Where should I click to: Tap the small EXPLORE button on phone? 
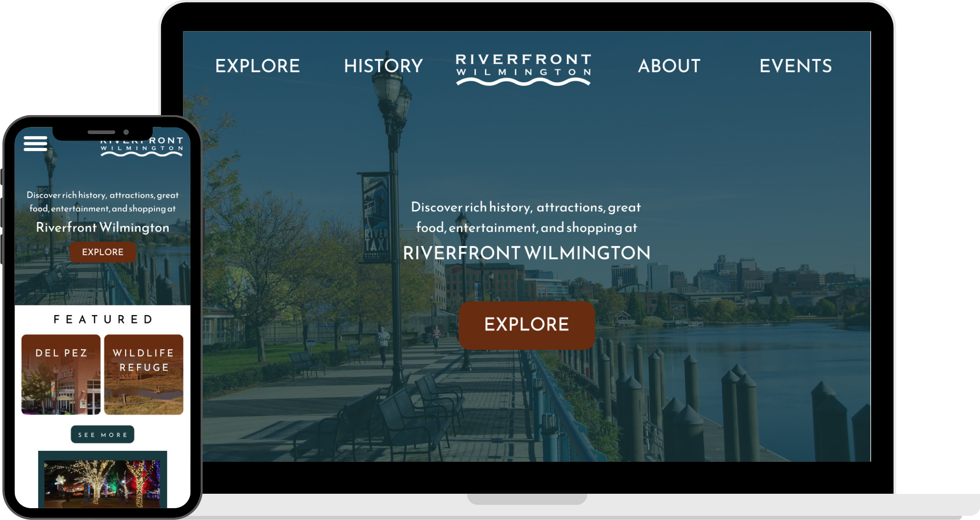tap(103, 252)
